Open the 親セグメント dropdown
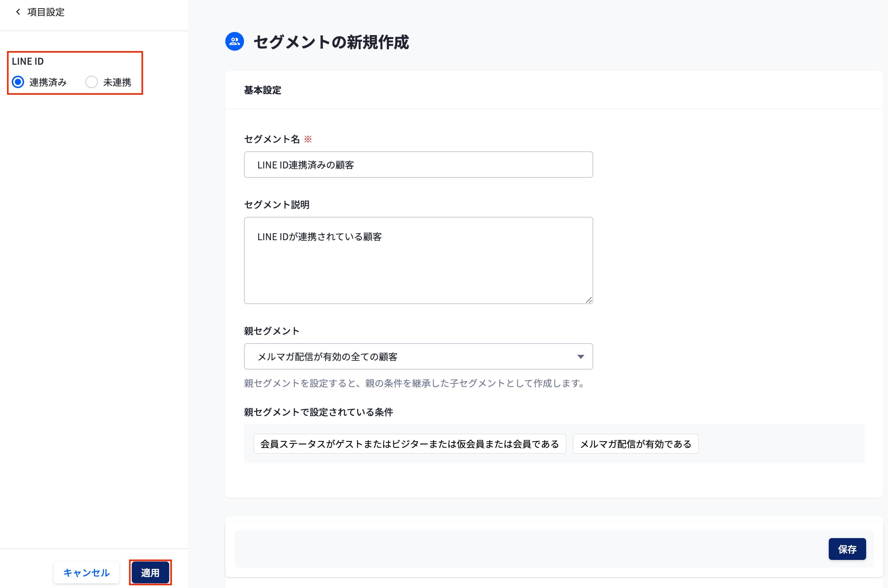888x588 pixels. point(418,356)
